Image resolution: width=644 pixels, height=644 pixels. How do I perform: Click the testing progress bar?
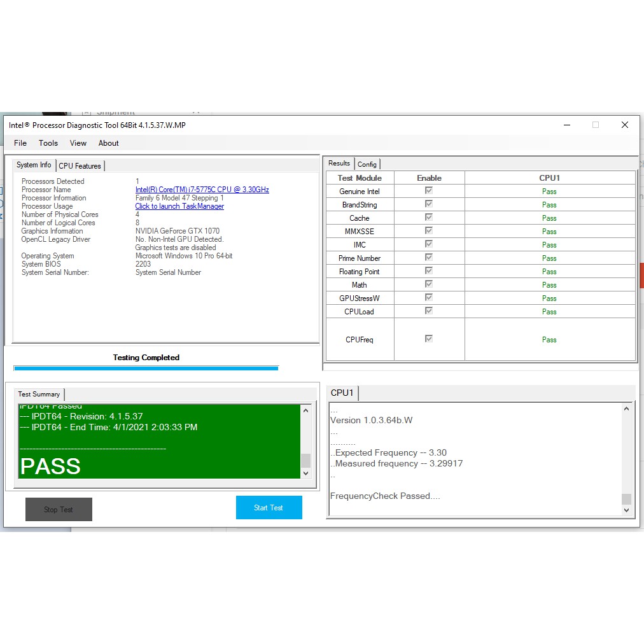(146, 368)
